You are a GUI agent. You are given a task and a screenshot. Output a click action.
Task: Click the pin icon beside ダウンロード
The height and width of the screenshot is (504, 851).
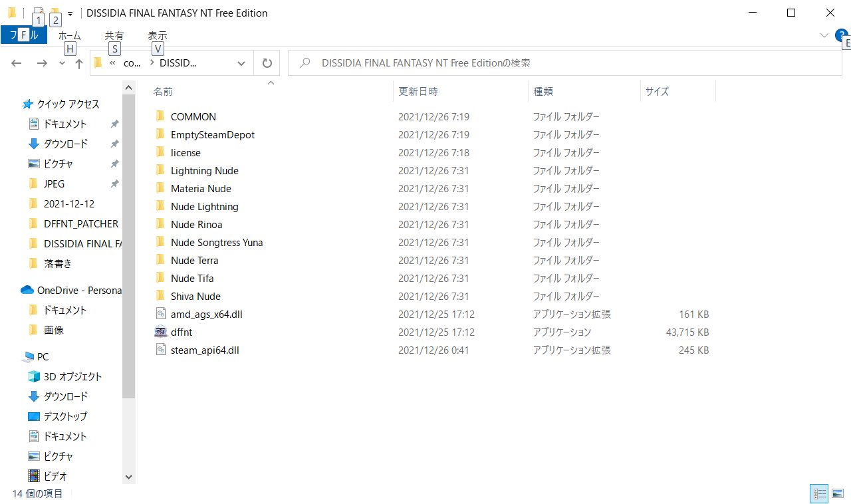click(x=114, y=144)
